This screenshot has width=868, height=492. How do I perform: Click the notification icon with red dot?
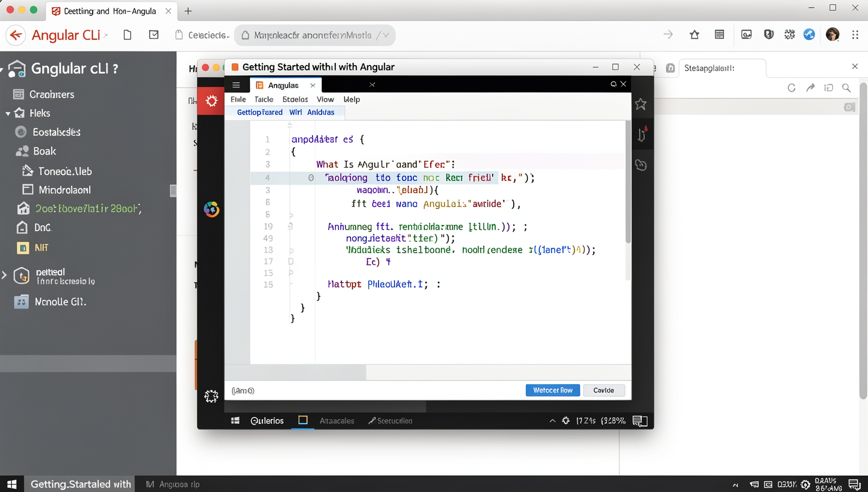[642, 134]
